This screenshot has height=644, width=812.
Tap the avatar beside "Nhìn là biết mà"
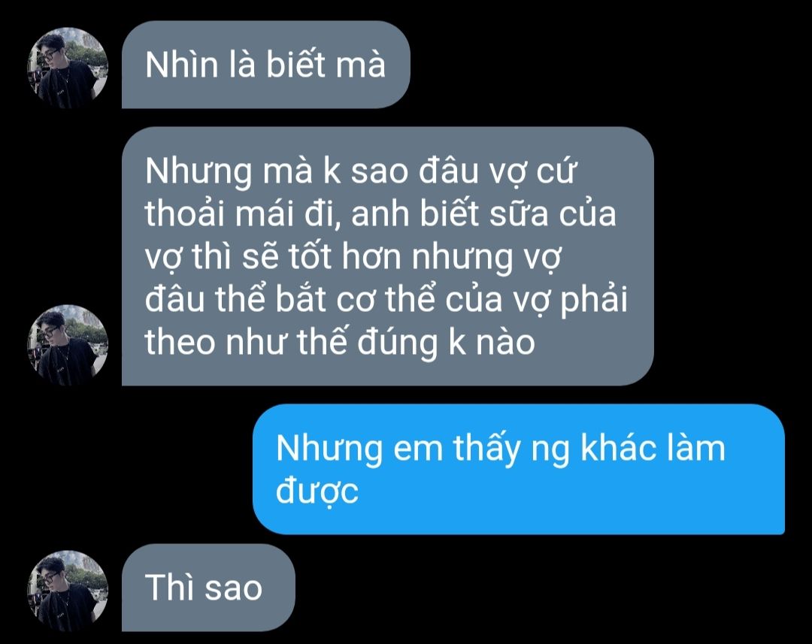(68, 68)
